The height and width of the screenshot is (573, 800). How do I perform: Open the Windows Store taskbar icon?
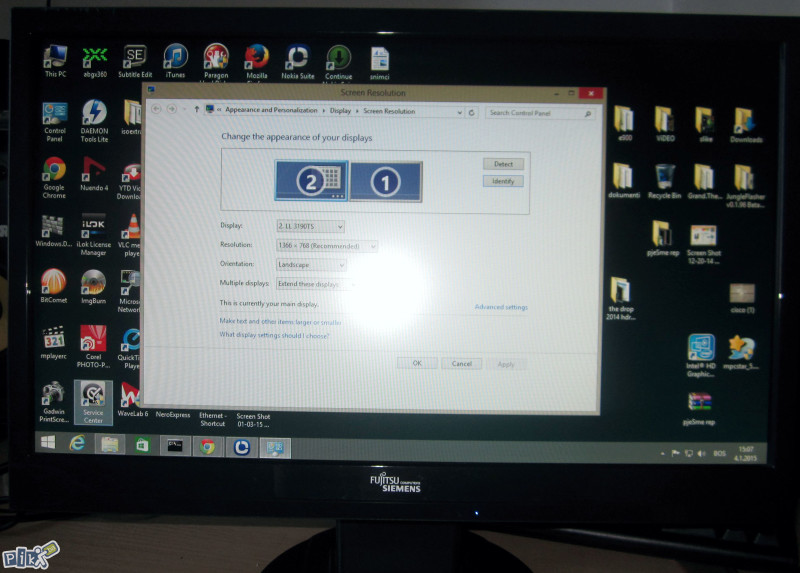(x=142, y=445)
